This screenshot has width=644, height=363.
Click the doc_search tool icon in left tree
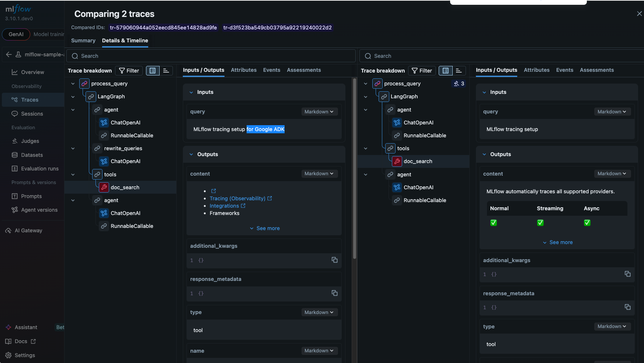(x=104, y=187)
